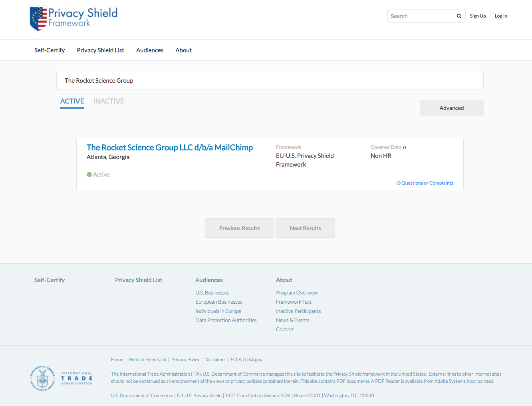Viewport: 532px width, 406px height.
Task: Open footer Privacy Shield List link
Action: [139, 280]
